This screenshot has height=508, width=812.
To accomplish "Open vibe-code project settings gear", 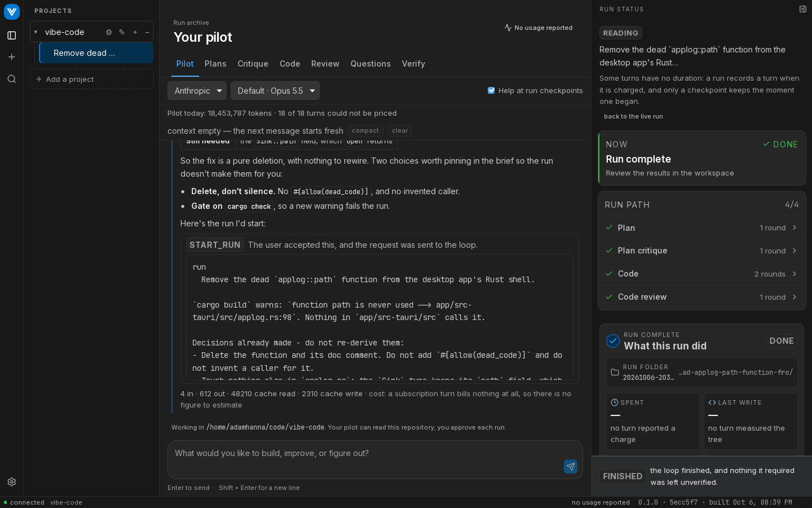I will click(109, 32).
